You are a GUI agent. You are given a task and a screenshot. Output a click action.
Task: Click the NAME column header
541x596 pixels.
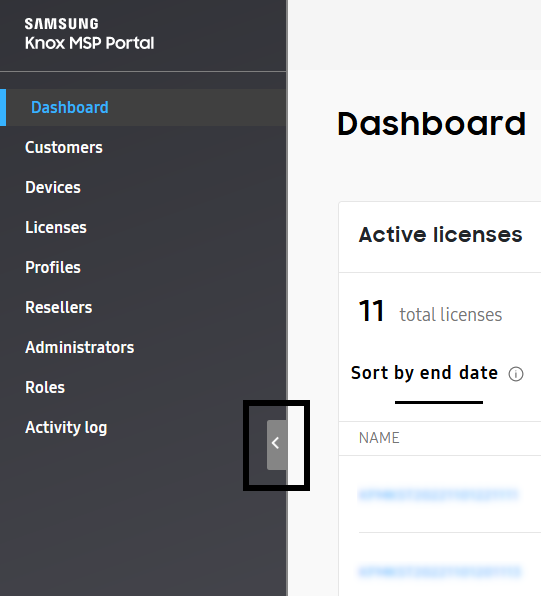(x=379, y=438)
